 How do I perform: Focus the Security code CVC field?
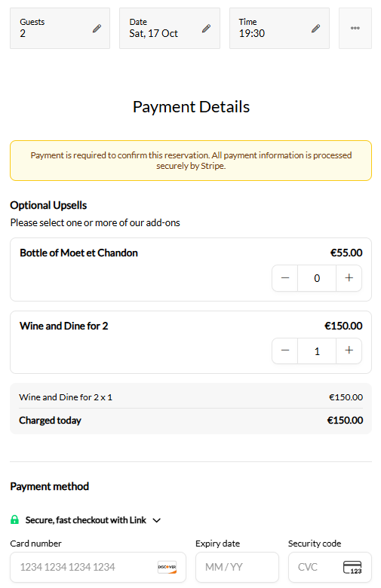[330, 567]
